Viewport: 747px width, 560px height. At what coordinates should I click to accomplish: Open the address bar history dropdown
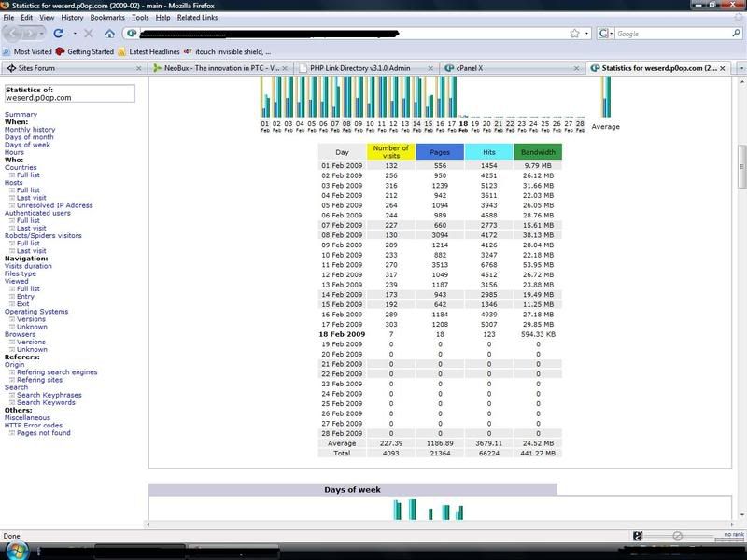(587, 33)
